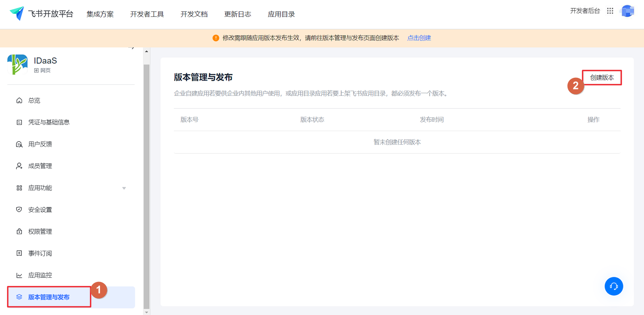
Task: Click the 网页 label under IDaaS
Action: coord(46,70)
